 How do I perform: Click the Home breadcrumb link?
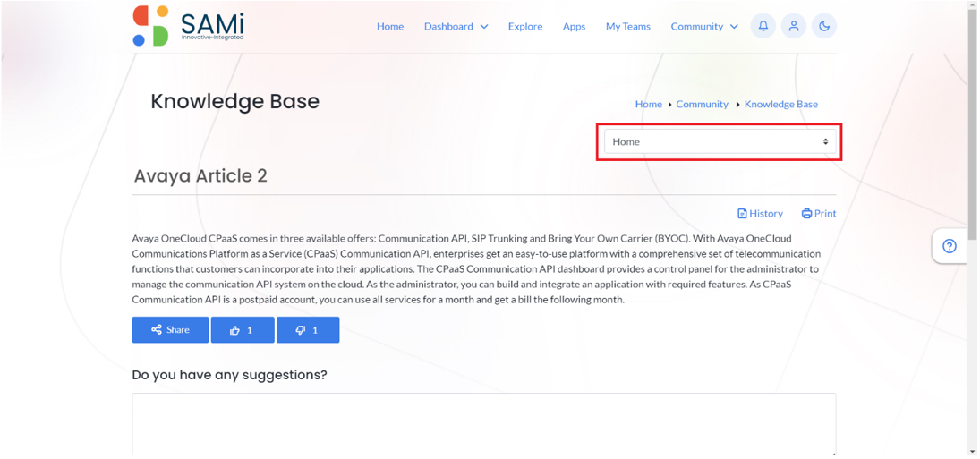649,105
